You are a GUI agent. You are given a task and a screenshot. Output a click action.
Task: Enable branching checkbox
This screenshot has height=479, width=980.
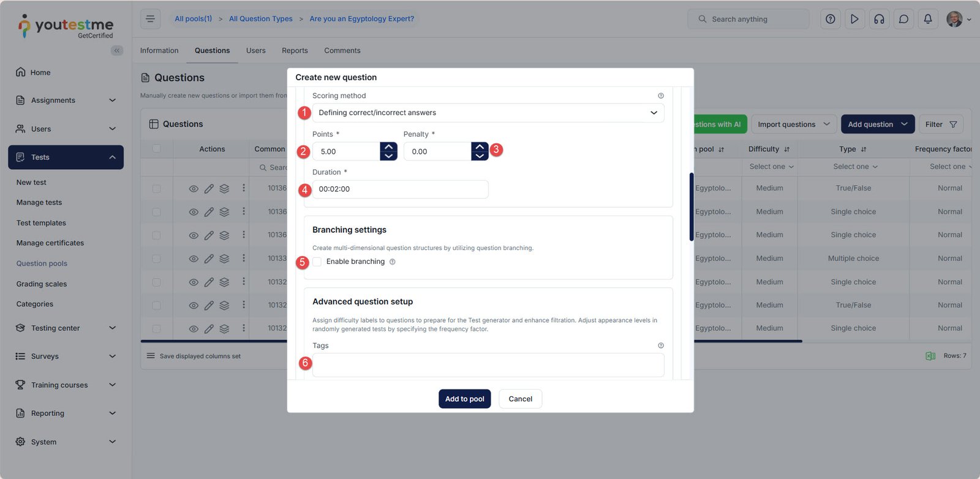[x=317, y=262]
